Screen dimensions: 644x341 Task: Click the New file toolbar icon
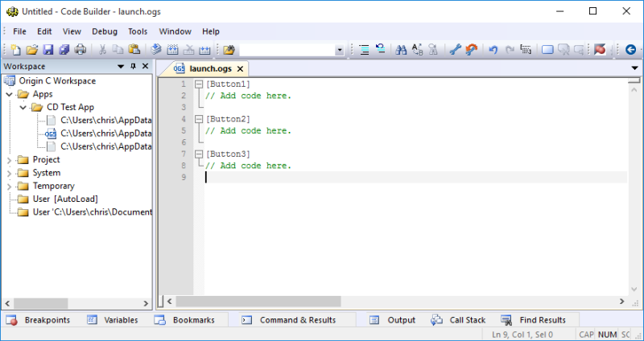pyautogui.click(x=16, y=50)
